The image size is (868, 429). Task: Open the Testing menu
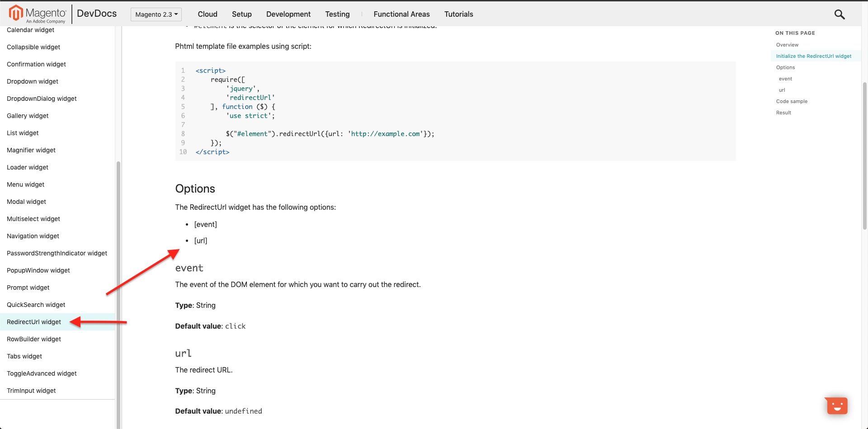coord(337,14)
